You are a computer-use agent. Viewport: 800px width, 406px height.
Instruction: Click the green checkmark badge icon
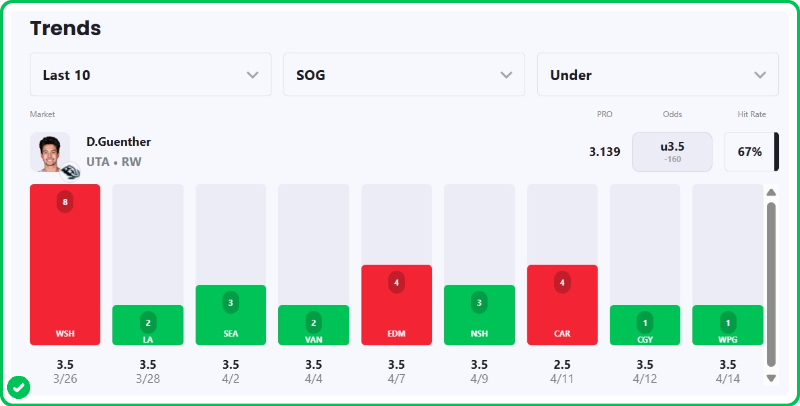18,386
